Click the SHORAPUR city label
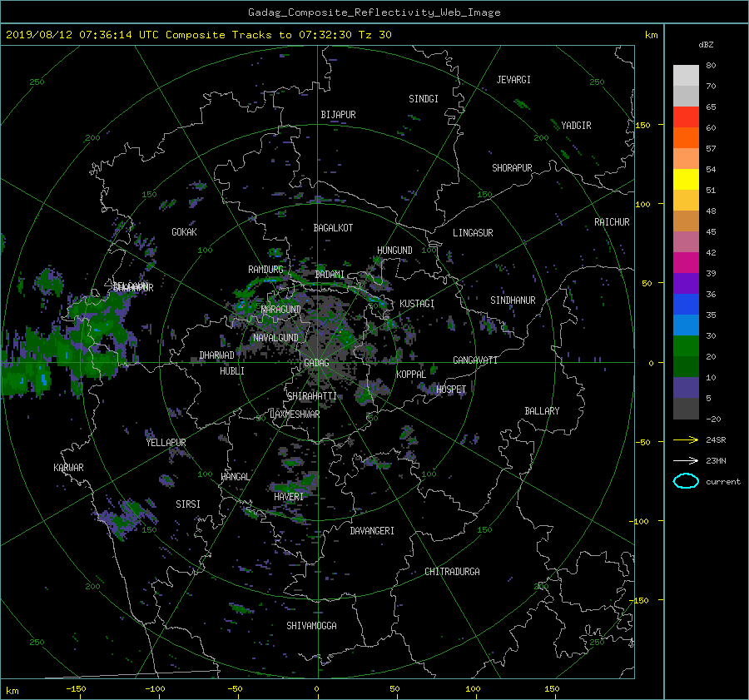 point(512,168)
